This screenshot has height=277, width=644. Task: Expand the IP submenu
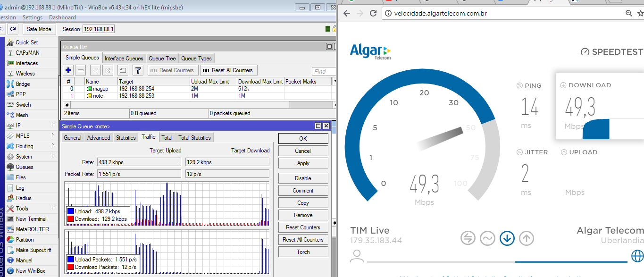click(53, 126)
